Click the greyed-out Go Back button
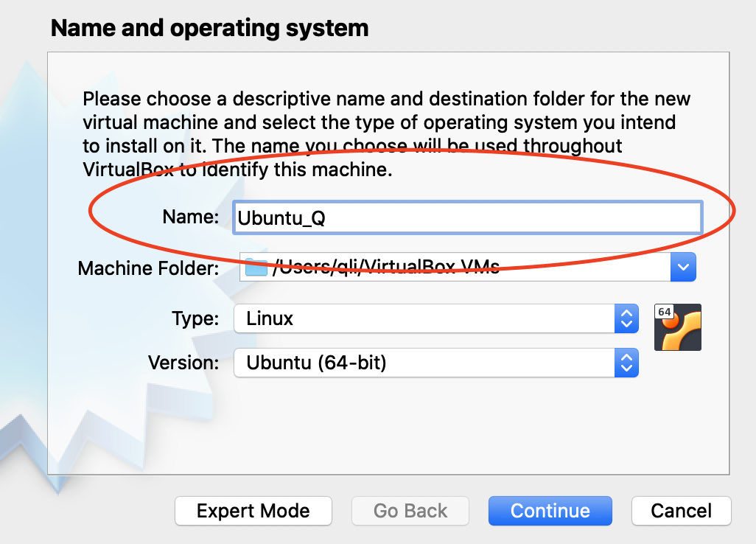This screenshot has width=756, height=544. point(410,511)
